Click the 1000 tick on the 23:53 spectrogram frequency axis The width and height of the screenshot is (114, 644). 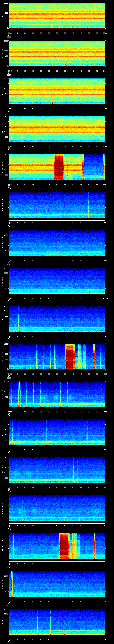tap(6, 56)
